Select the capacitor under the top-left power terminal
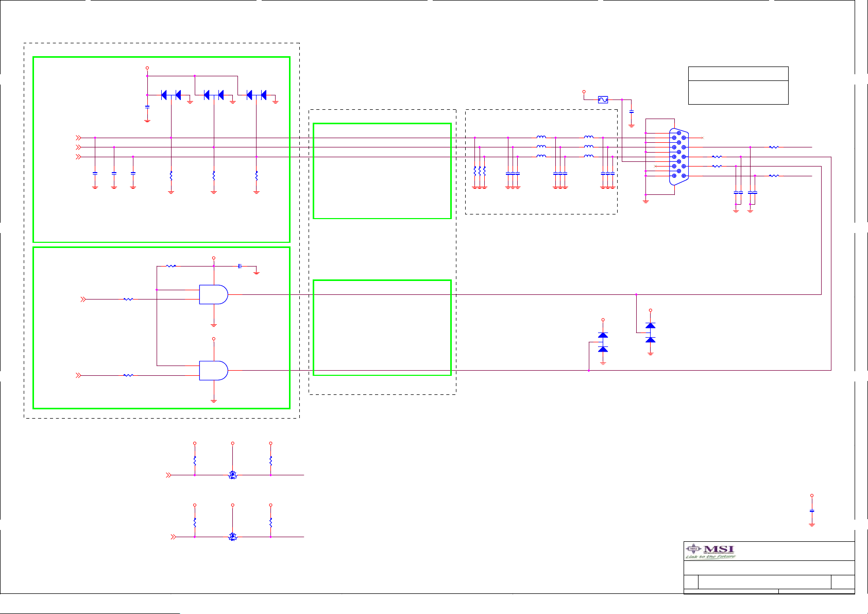The width and height of the screenshot is (868, 614). (x=147, y=107)
